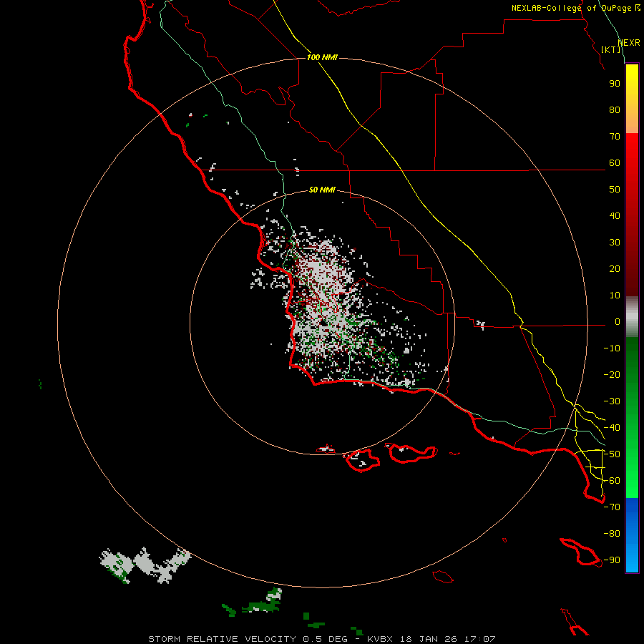
Task: Click the NEXR label above the color scale
Action: [x=629, y=43]
